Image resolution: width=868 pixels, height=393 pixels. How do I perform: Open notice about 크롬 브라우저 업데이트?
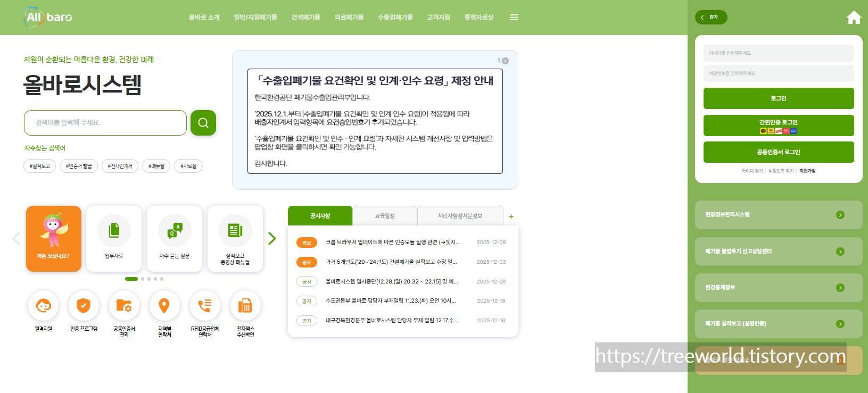393,243
